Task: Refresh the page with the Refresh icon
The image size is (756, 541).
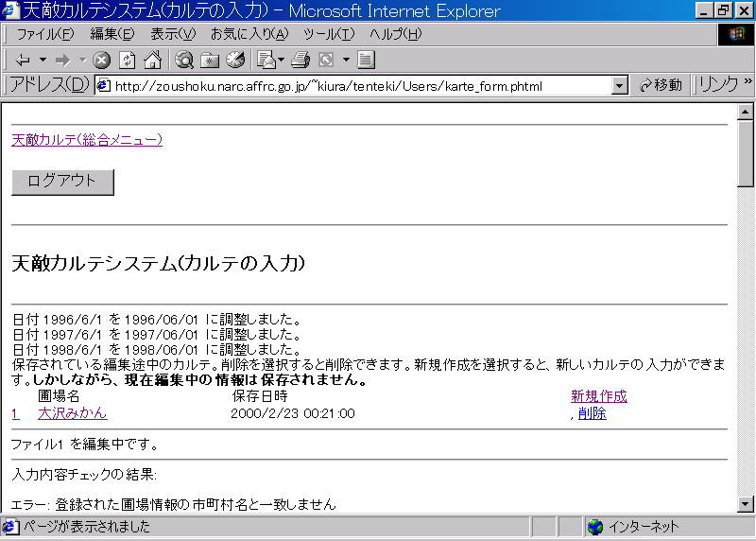Action: click(x=128, y=60)
